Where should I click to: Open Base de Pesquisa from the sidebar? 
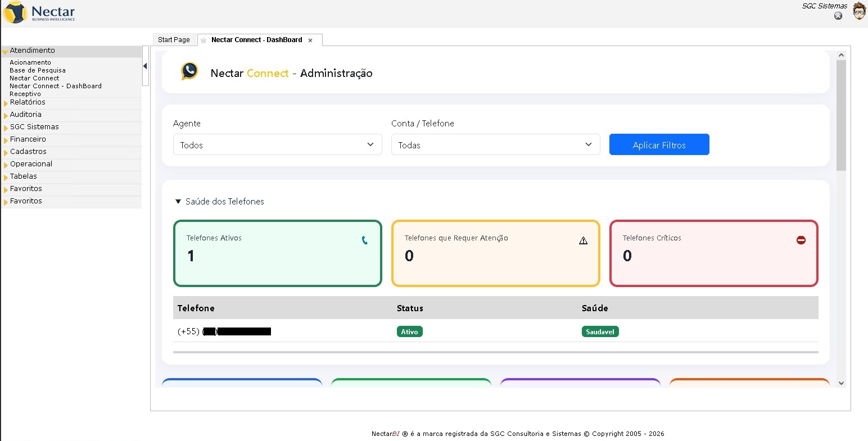pyautogui.click(x=38, y=70)
